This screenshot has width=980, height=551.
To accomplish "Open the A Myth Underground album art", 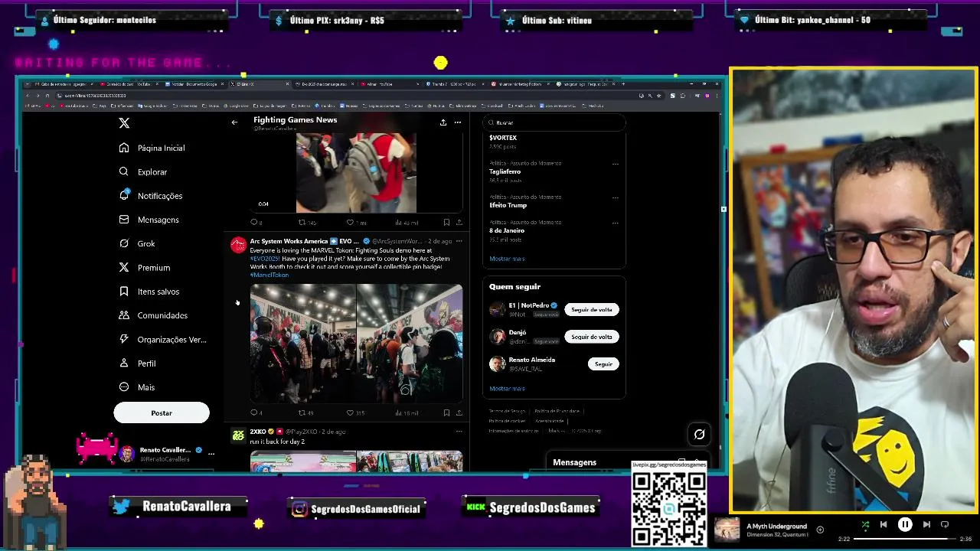I will [x=727, y=530].
